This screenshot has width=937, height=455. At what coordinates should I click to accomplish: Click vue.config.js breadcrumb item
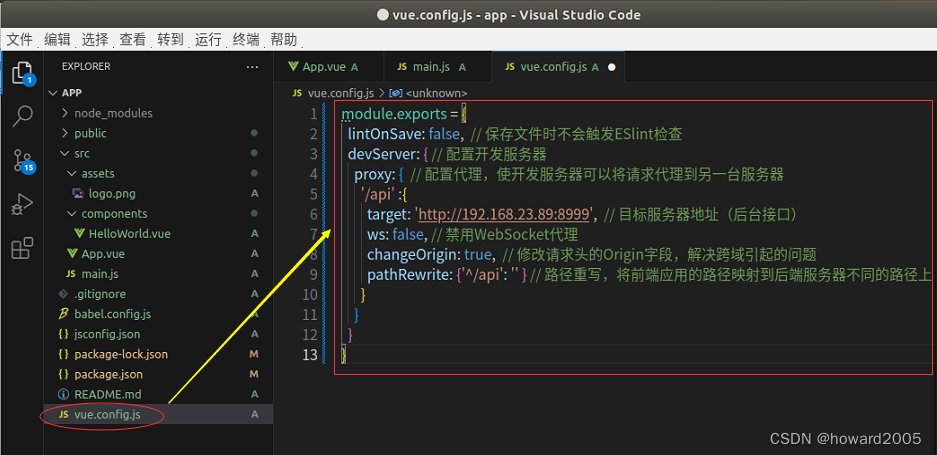coord(341,93)
